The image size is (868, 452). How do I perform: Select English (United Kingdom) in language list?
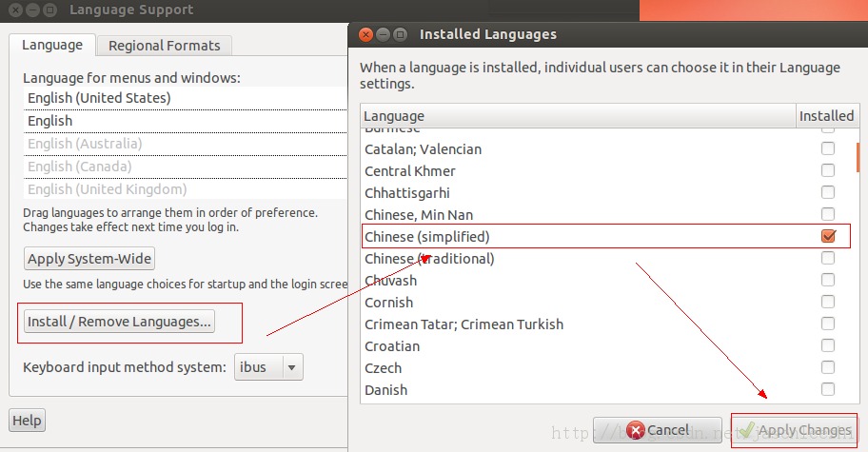tap(186, 189)
